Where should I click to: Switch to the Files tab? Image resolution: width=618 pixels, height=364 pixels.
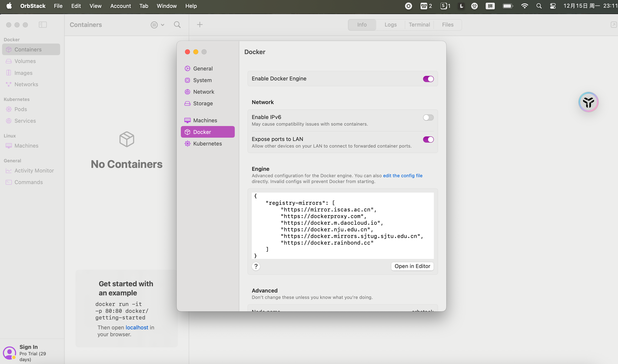pyautogui.click(x=448, y=25)
